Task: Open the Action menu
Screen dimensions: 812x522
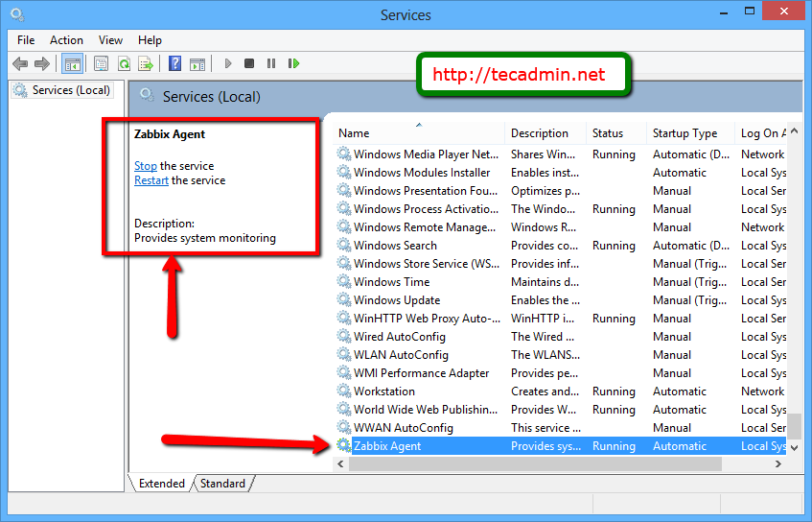Action: pyautogui.click(x=66, y=40)
